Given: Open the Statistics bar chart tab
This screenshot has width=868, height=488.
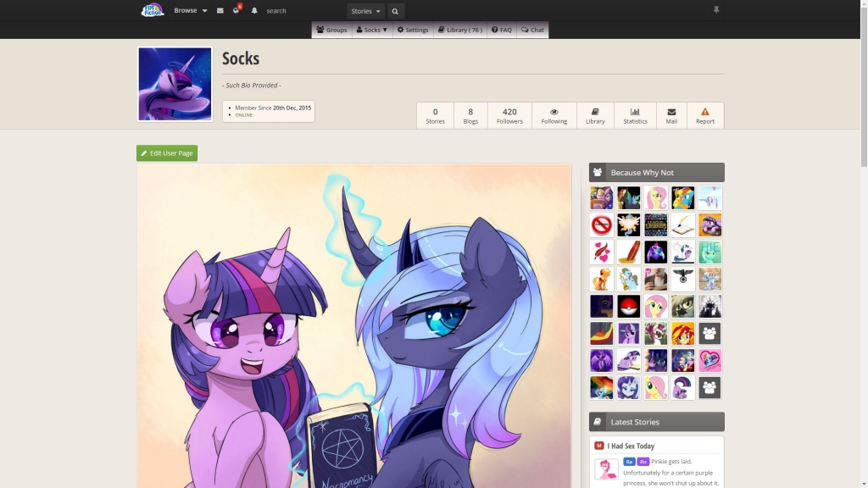Looking at the screenshot, I should click(x=635, y=115).
